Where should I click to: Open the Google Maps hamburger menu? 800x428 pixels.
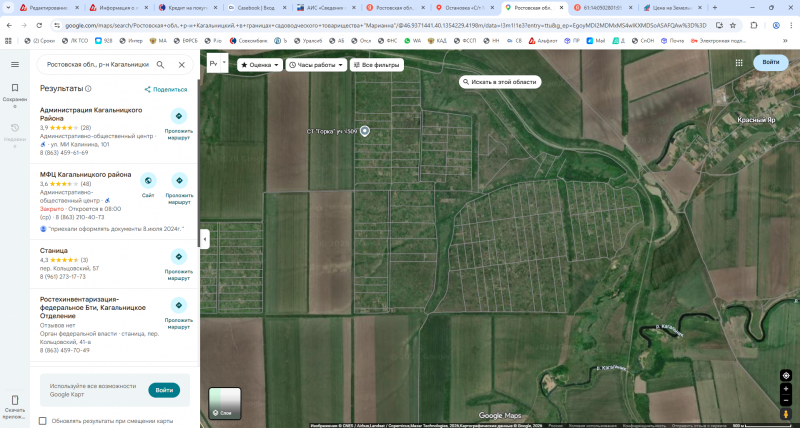coord(15,64)
